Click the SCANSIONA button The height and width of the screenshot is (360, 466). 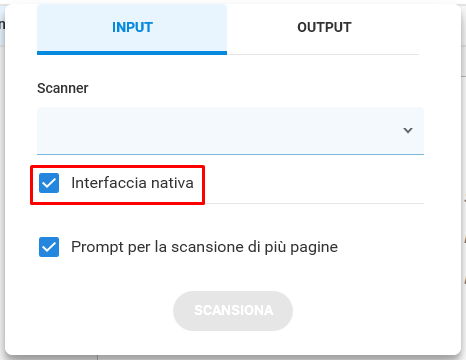[233, 311]
